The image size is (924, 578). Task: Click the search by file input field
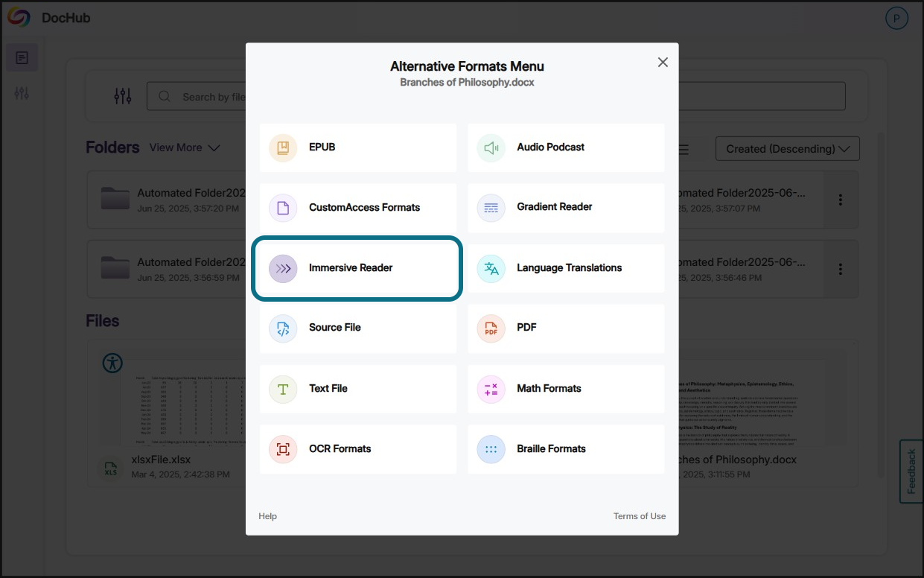pos(208,95)
